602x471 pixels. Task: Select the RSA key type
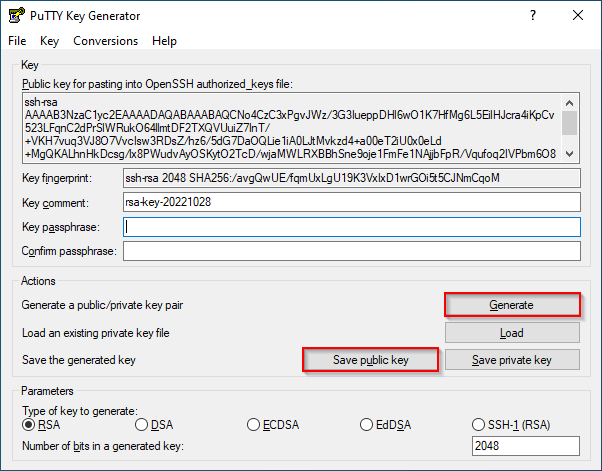click(29, 425)
